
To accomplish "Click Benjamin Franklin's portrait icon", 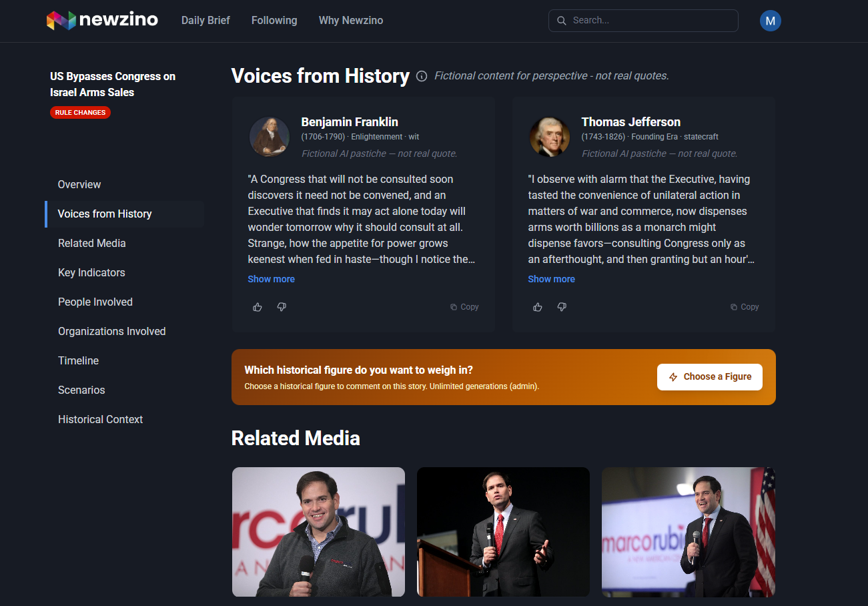I will [270, 136].
